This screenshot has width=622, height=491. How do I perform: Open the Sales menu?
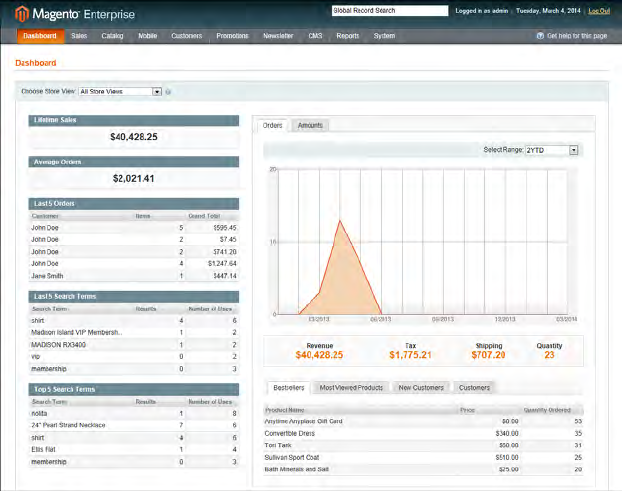click(79, 36)
